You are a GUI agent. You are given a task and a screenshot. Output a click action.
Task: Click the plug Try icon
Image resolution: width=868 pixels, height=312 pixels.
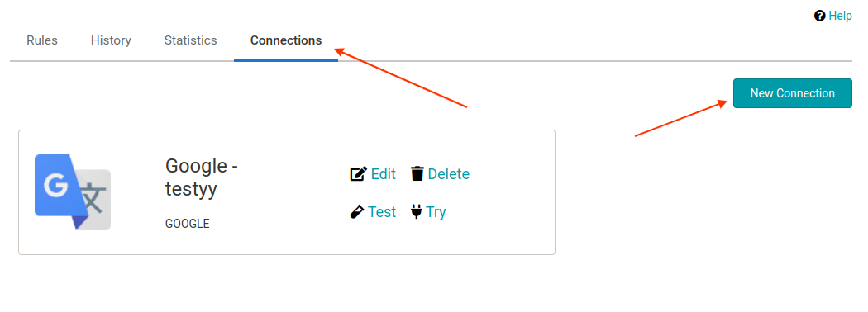(417, 212)
